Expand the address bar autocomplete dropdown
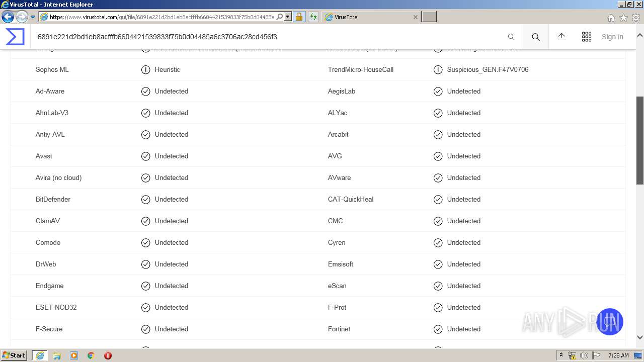Screen dimensions: 644x362 pos(288,17)
